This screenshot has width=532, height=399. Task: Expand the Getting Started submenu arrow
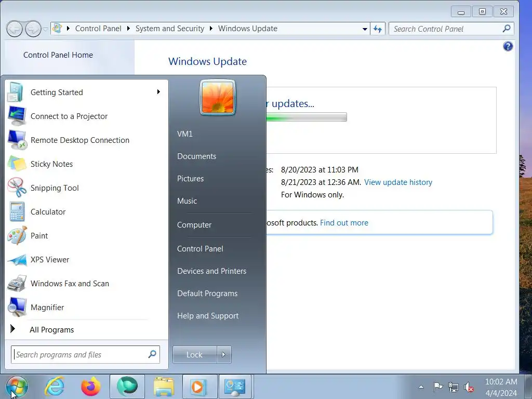(158, 92)
